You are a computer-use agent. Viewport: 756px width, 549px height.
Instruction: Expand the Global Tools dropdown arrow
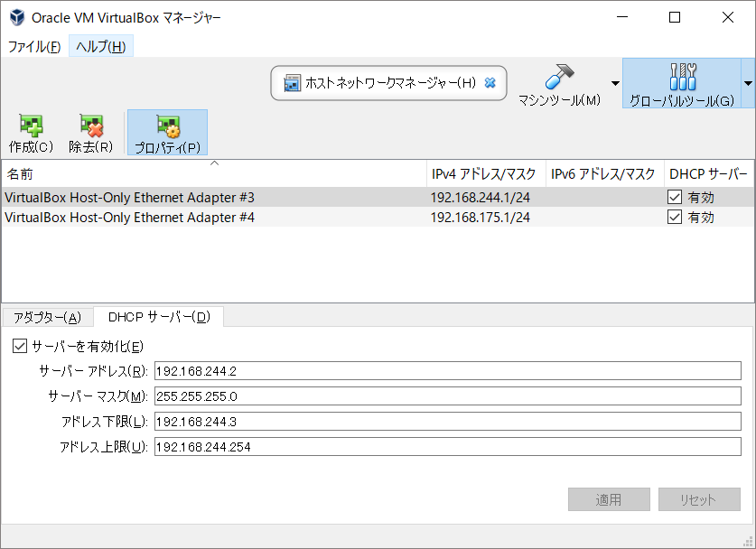(x=748, y=83)
